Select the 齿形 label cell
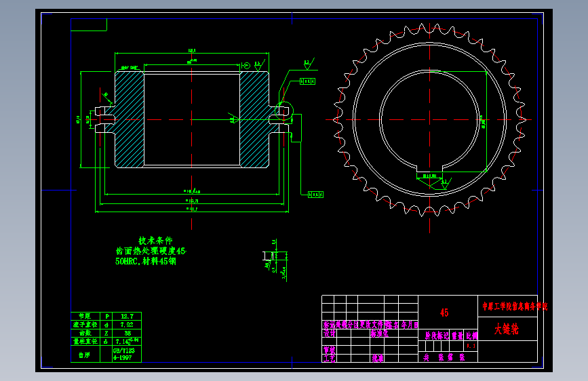 [84, 355]
